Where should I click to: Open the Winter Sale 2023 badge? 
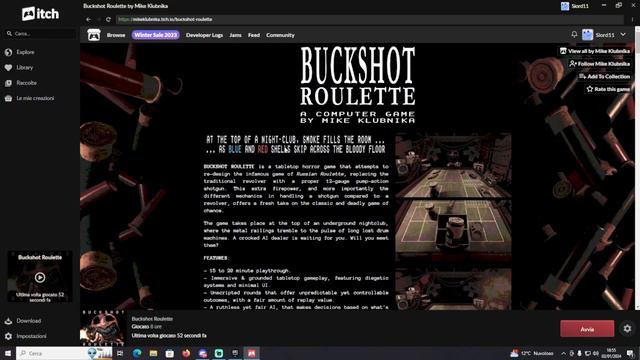pyautogui.click(x=156, y=35)
